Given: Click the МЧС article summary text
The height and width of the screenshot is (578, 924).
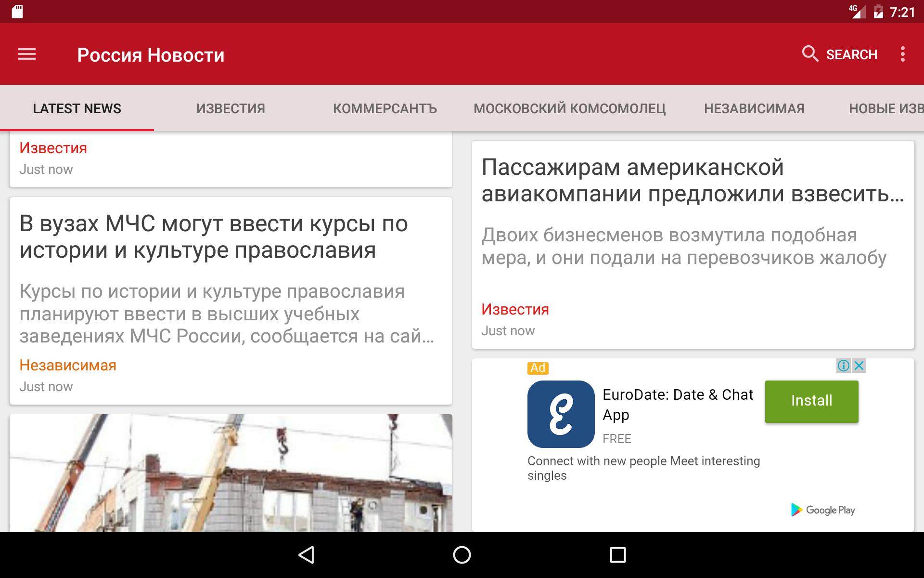Looking at the screenshot, I should (x=227, y=314).
